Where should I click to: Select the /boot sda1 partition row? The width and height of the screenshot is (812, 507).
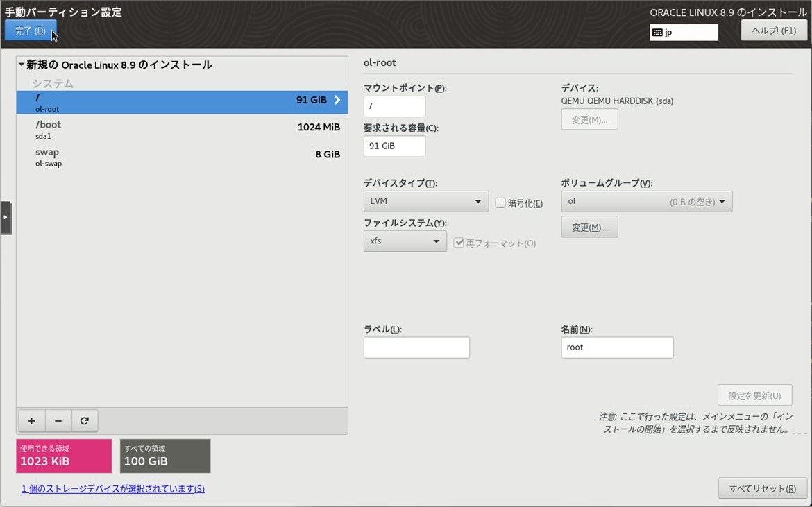[182, 129]
